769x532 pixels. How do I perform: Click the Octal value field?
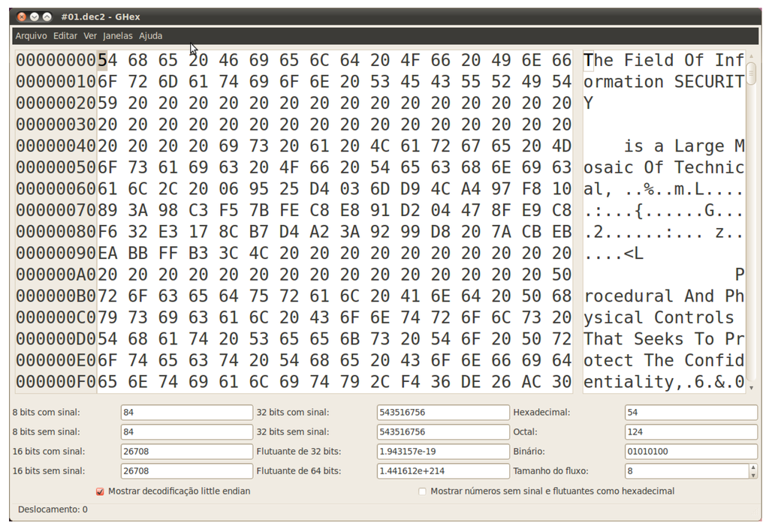(690, 432)
